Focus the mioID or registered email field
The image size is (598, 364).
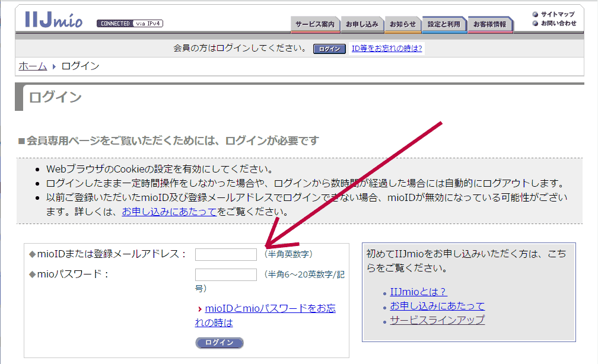225,254
